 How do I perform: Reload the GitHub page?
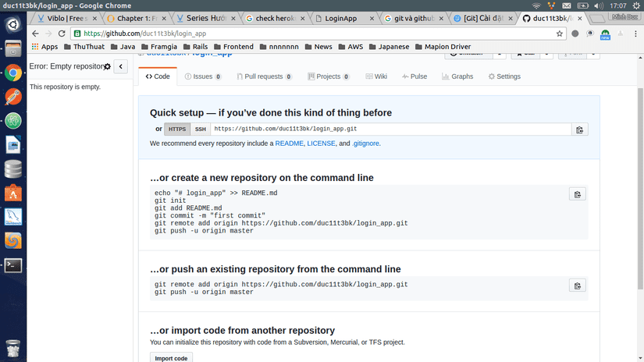(x=62, y=34)
